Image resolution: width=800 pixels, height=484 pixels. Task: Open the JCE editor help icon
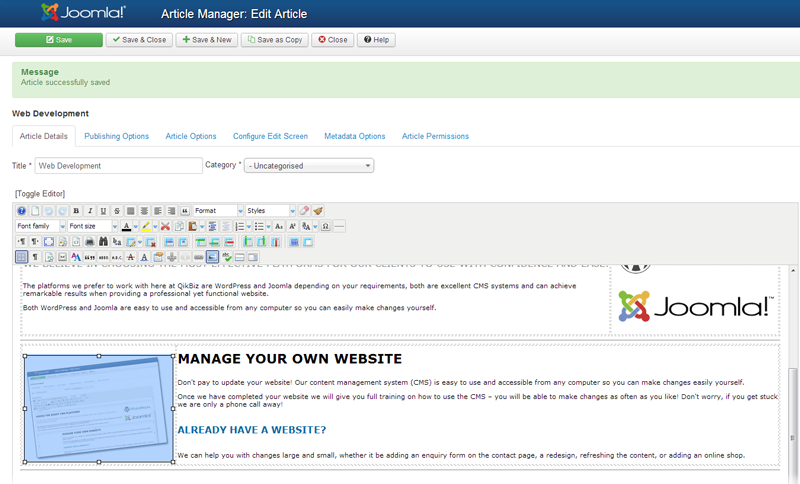[x=21, y=211]
